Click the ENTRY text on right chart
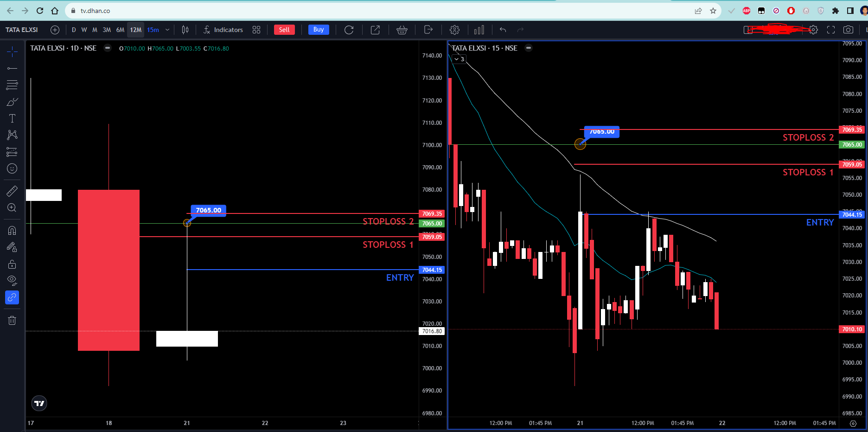The width and height of the screenshot is (868, 432). [820, 222]
